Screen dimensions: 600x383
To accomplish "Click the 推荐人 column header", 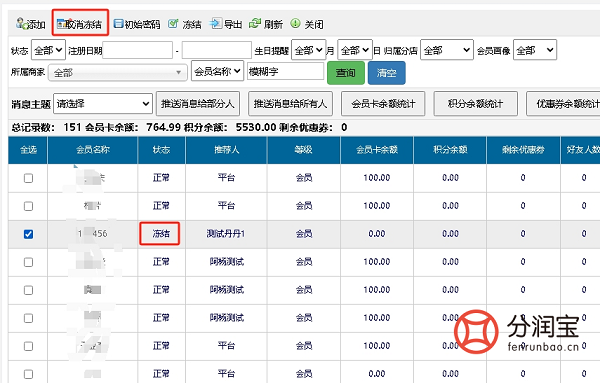I will point(227,150).
